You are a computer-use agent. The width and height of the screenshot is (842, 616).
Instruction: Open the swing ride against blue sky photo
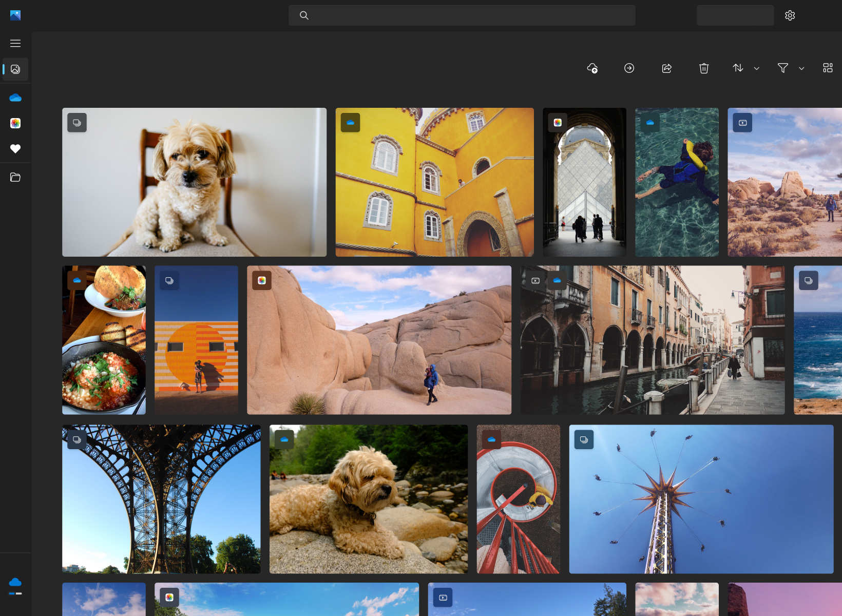tap(701, 499)
